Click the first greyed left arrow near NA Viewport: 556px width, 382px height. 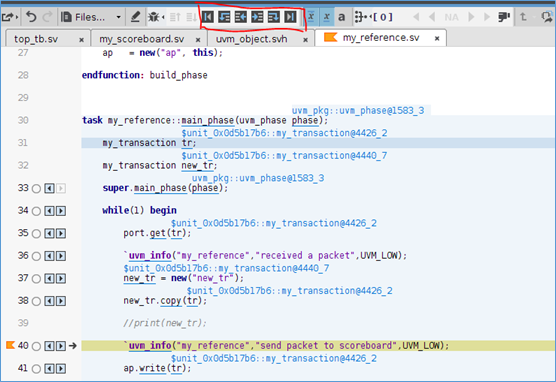[x=416, y=17]
